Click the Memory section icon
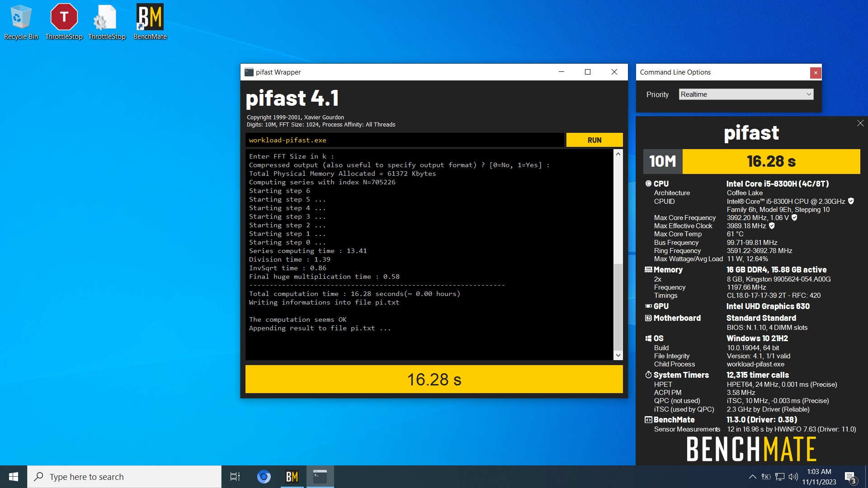 click(x=648, y=270)
